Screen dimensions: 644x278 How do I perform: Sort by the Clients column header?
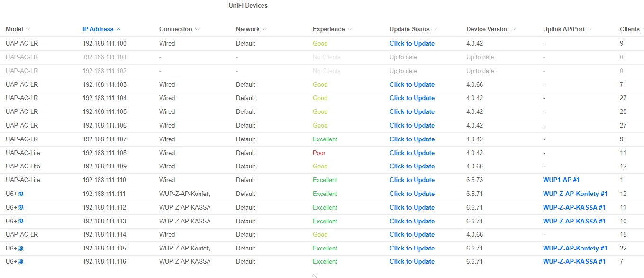tap(629, 29)
